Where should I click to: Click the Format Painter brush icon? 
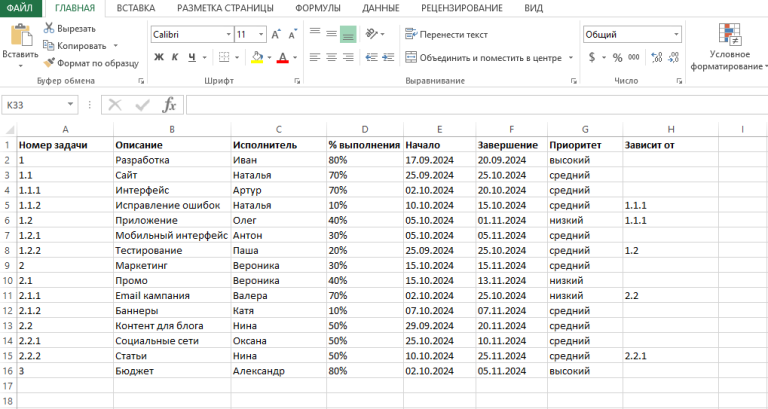pos(49,62)
